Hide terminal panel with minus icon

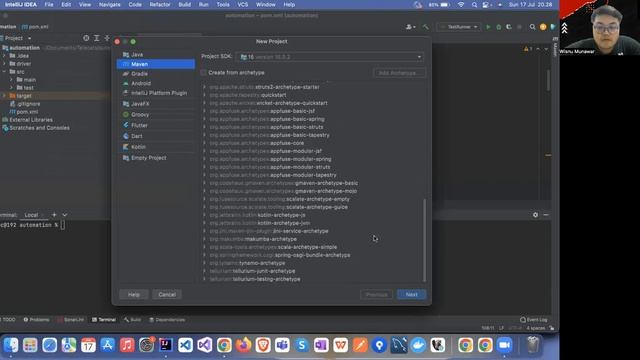coord(546,215)
